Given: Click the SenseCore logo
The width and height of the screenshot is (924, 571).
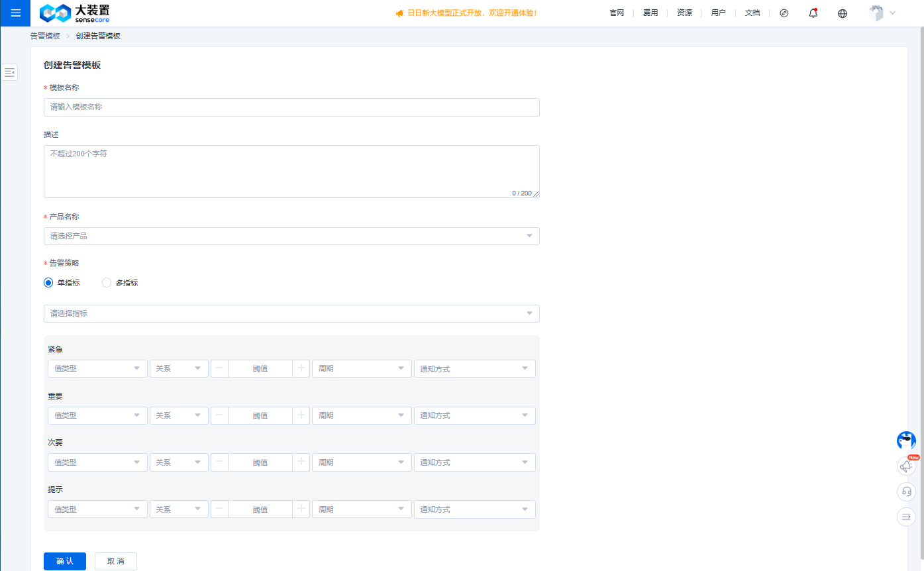Looking at the screenshot, I should click(x=75, y=13).
